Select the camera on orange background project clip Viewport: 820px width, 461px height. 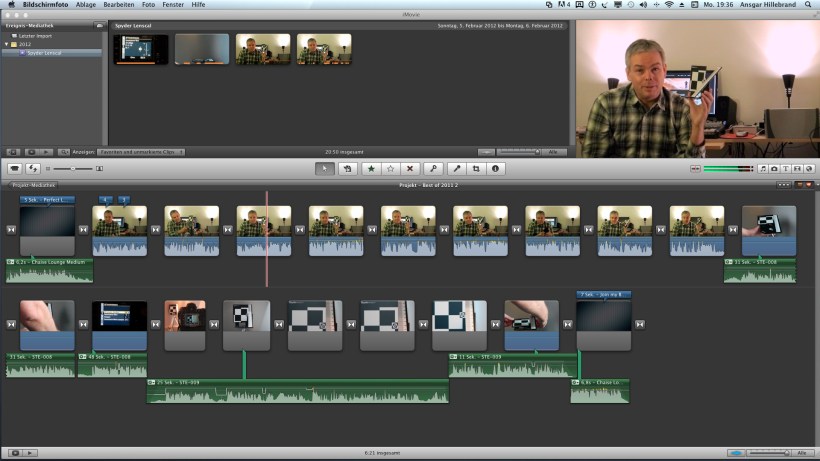[185, 325]
